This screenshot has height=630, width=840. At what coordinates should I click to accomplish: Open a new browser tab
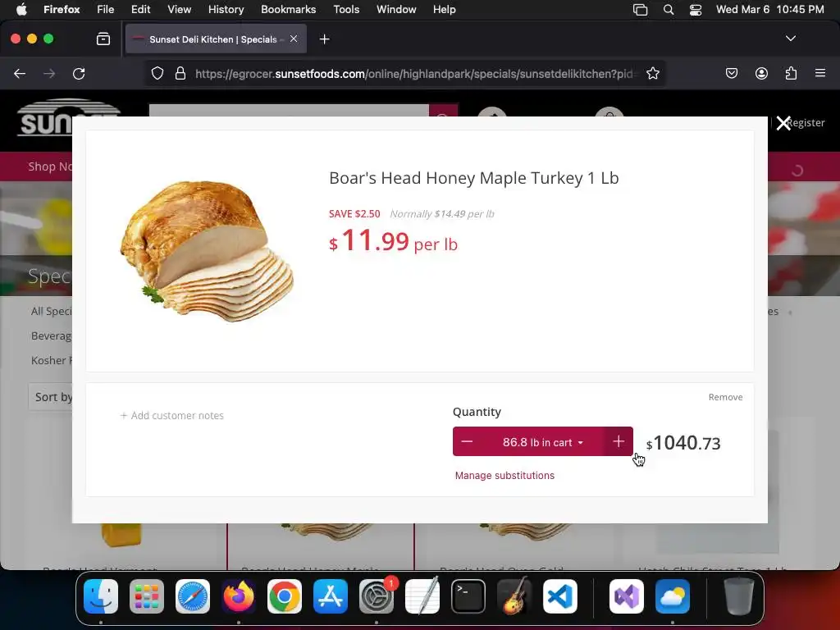(324, 39)
